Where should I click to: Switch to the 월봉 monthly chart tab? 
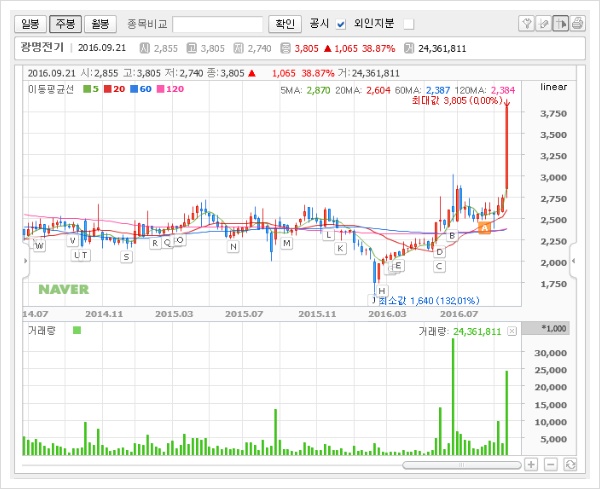tap(100, 23)
